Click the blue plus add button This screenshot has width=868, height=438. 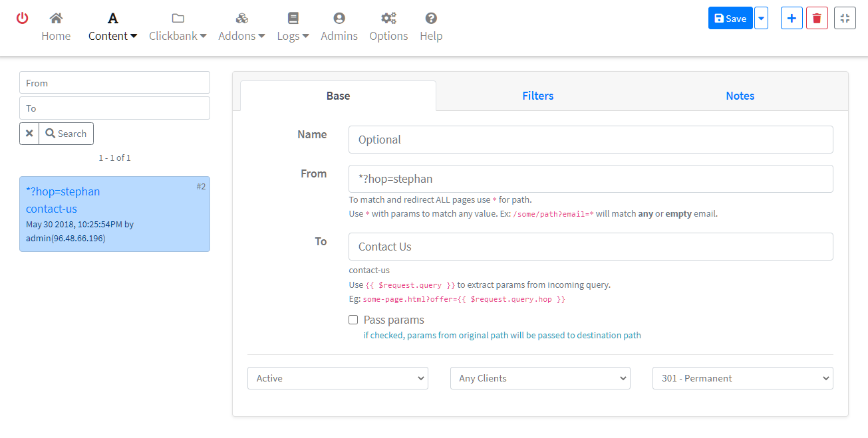(x=792, y=19)
